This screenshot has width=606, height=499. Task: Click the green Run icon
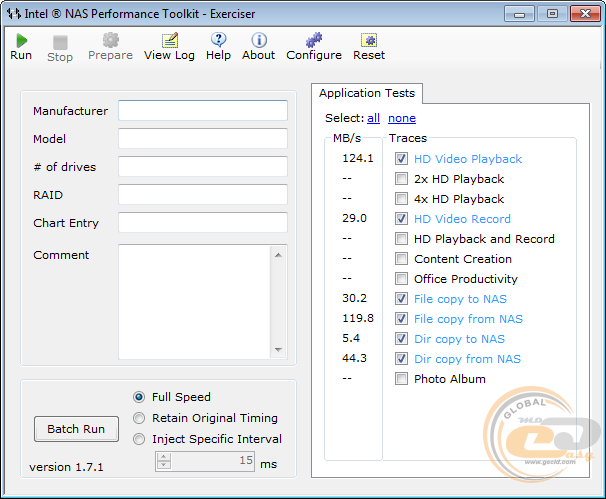[22, 41]
